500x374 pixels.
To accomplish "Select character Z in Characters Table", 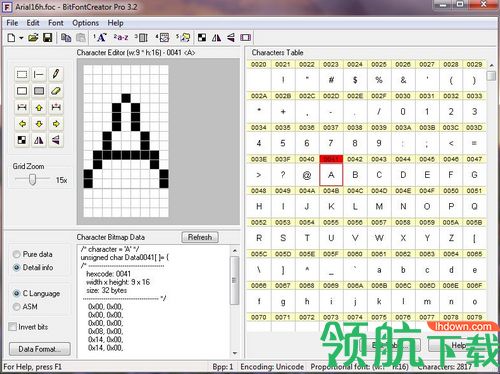I will pos(451,238).
